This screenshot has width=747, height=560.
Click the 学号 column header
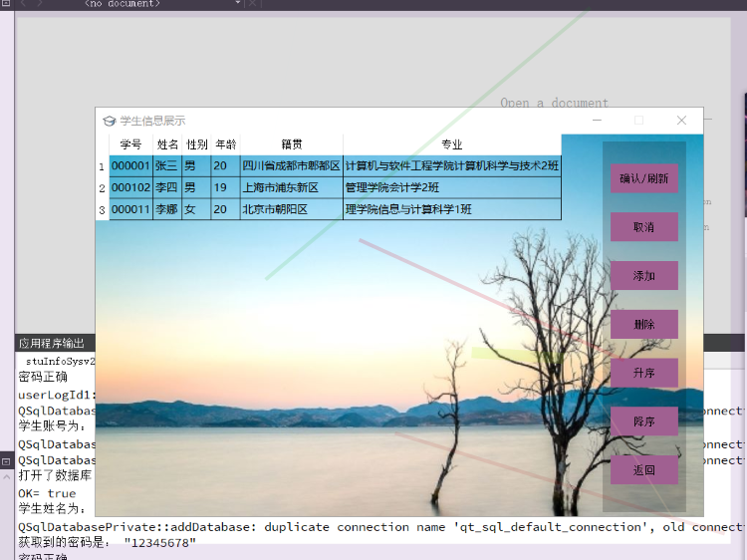(x=131, y=144)
